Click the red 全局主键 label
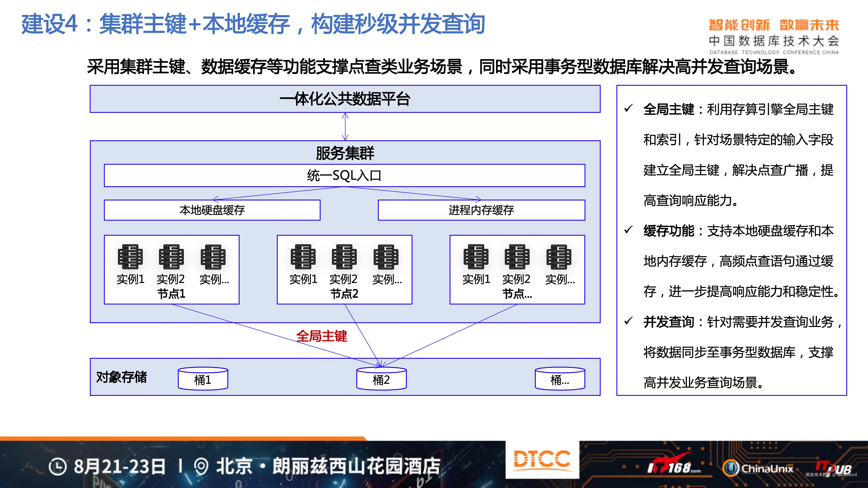868x488 pixels. tap(321, 336)
